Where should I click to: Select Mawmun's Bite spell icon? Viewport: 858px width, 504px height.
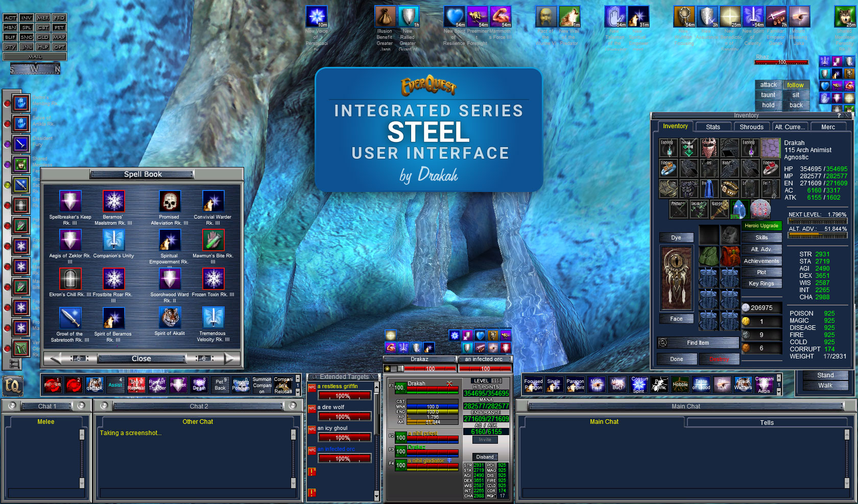(x=213, y=240)
